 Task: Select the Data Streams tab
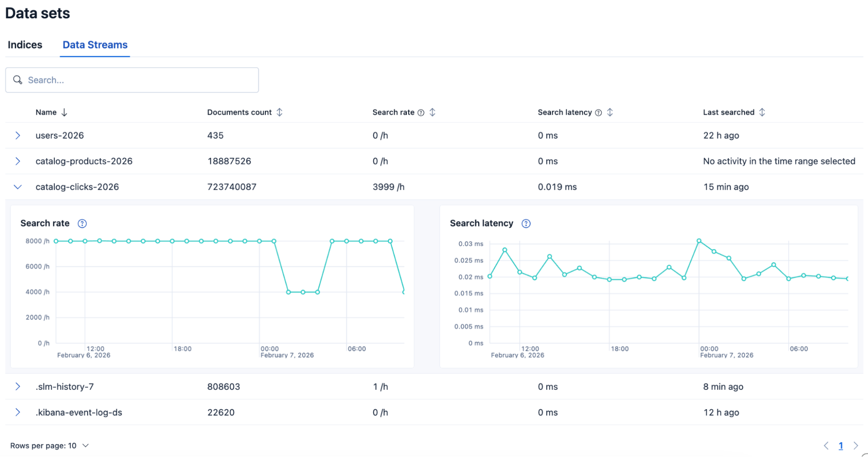[x=95, y=45]
